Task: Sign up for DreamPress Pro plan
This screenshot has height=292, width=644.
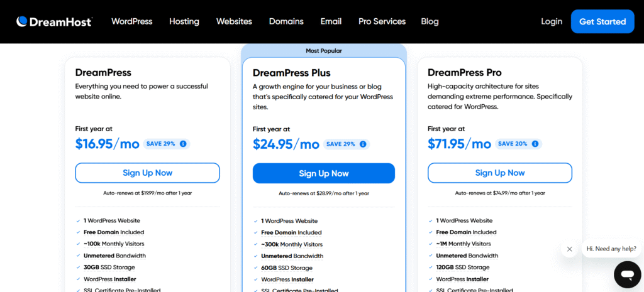Action: [499, 173]
